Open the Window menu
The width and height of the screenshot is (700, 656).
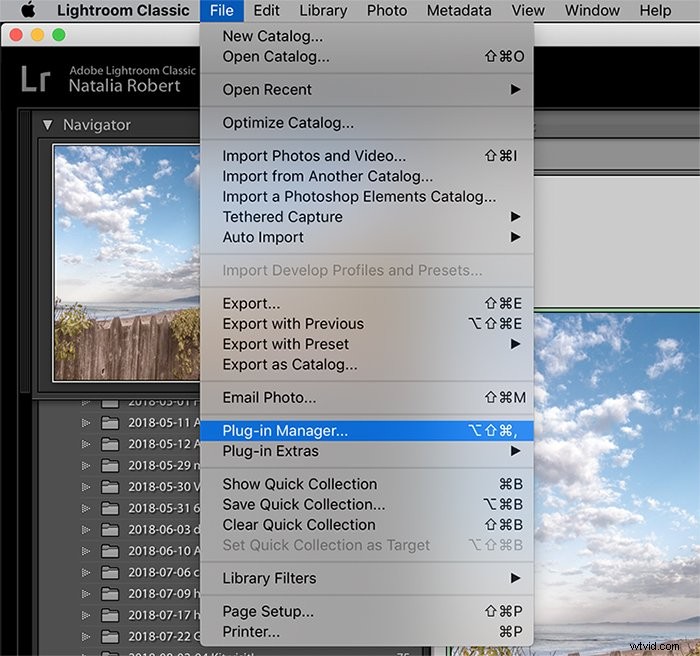(x=592, y=10)
